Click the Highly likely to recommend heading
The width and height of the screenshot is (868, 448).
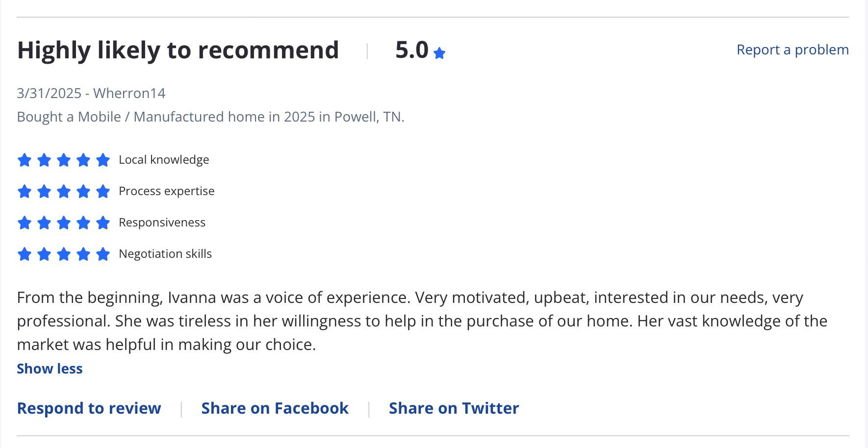click(178, 50)
